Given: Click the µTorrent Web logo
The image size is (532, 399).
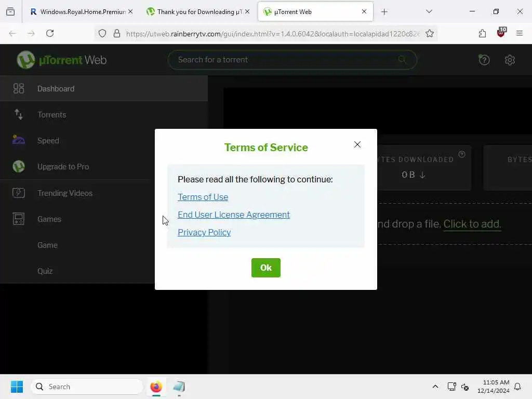Looking at the screenshot, I should pos(61,60).
